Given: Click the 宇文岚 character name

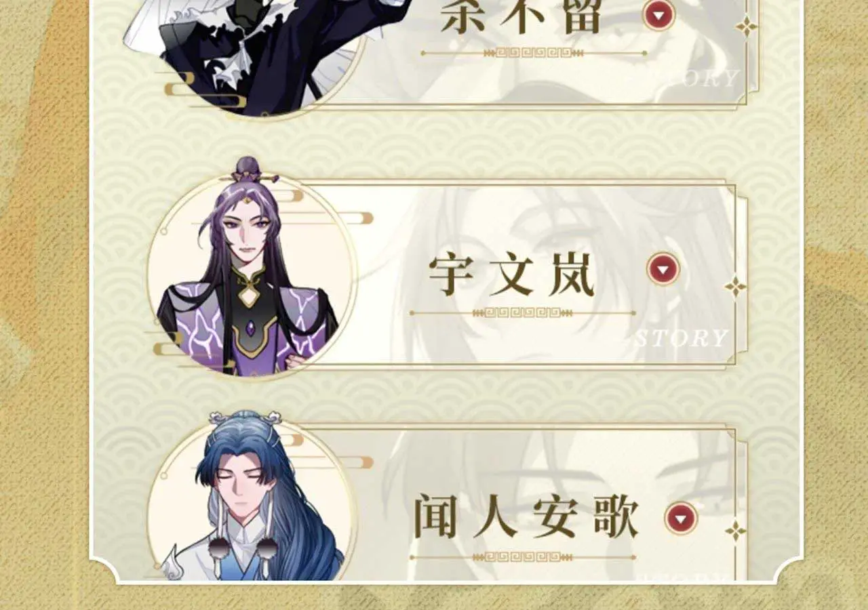Looking at the screenshot, I should [x=512, y=276].
